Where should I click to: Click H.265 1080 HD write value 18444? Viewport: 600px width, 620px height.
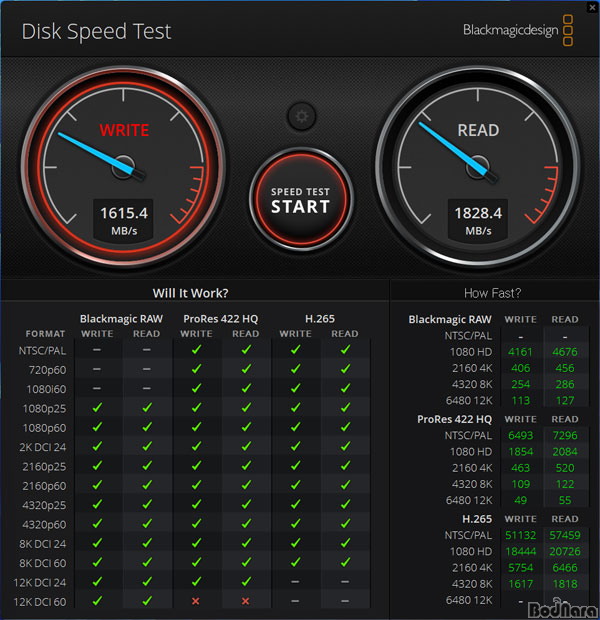click(521, 551)
